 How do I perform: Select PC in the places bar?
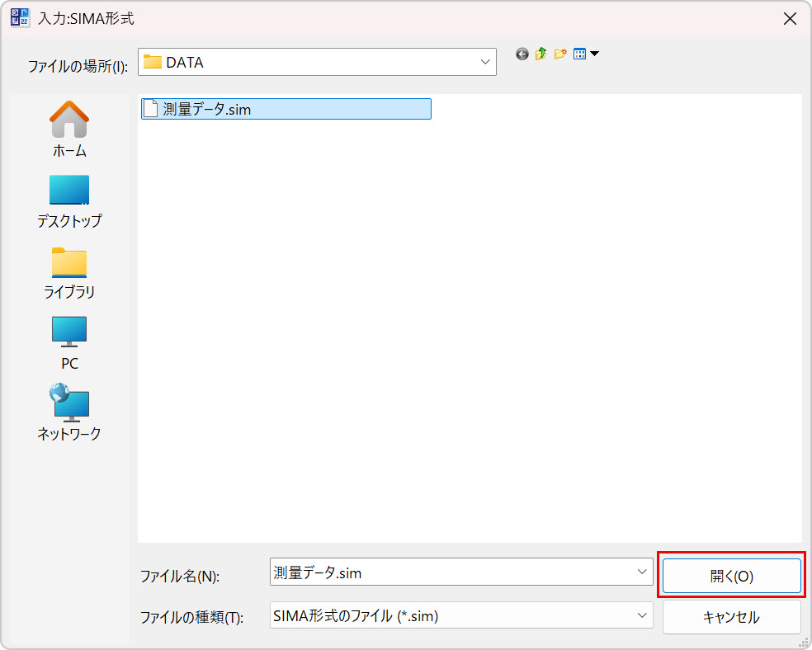(69, 342)
